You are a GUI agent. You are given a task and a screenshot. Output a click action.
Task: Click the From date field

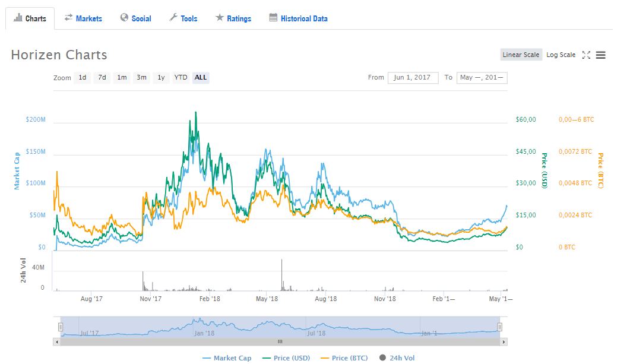[413, 78]
